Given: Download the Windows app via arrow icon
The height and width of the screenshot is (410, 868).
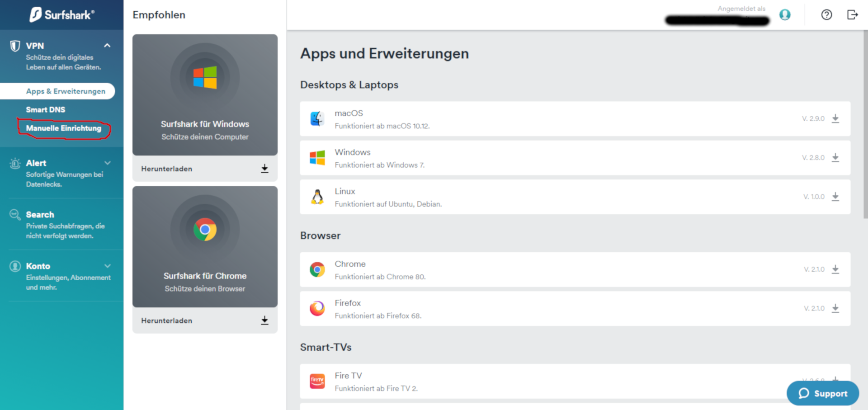Looking at the screenshot, I should click(835, 158).
